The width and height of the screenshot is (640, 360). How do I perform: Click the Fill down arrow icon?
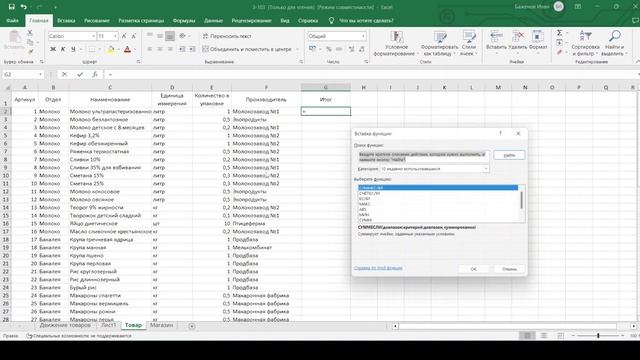click(560, 42)
